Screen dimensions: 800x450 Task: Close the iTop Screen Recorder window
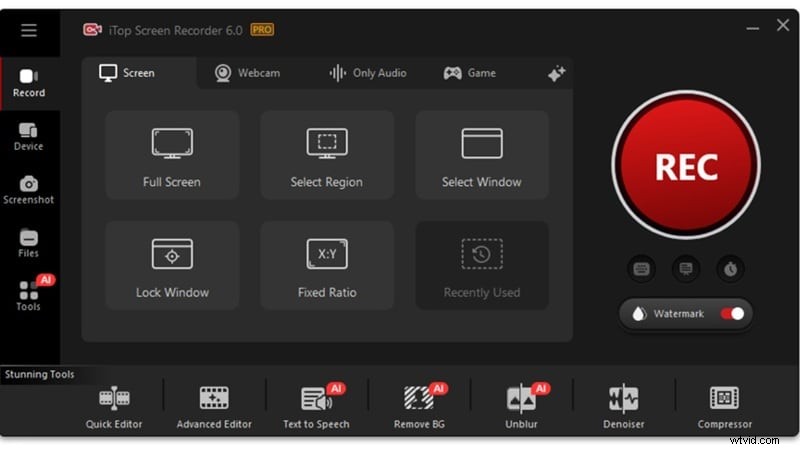783,25
